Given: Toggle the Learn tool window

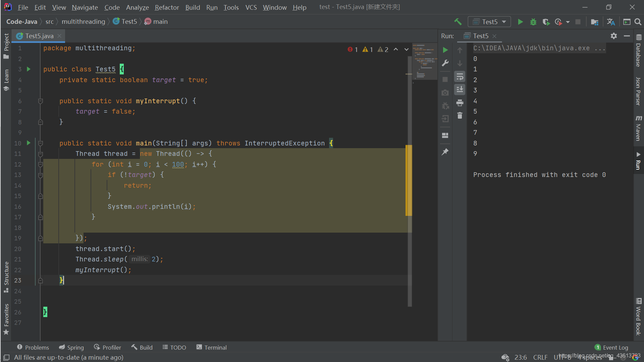Looking at the screenshot, I should click(x=6, y=80).
